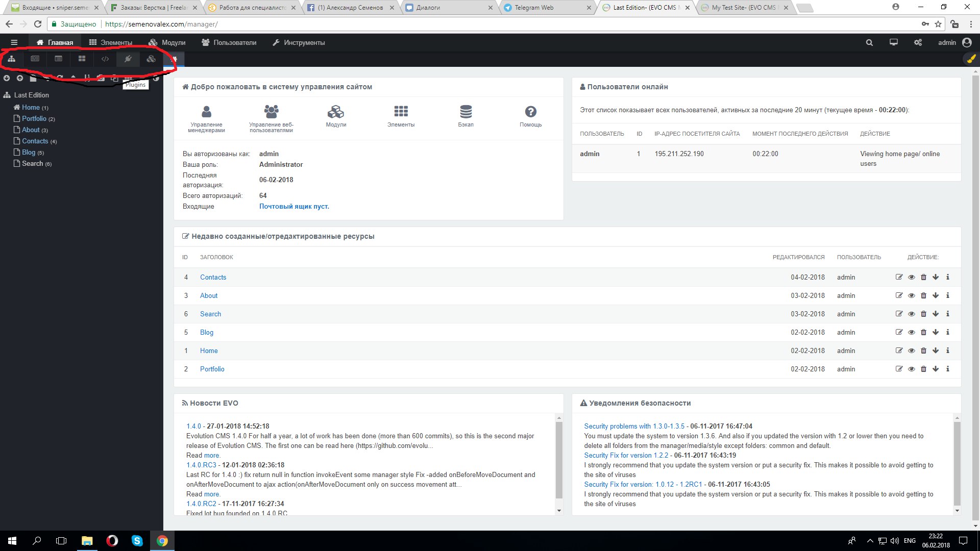Image resolution: width=980 pixels, height=551 pixels.
Task: Preview Search resource via eye icon
Action: 911,314
